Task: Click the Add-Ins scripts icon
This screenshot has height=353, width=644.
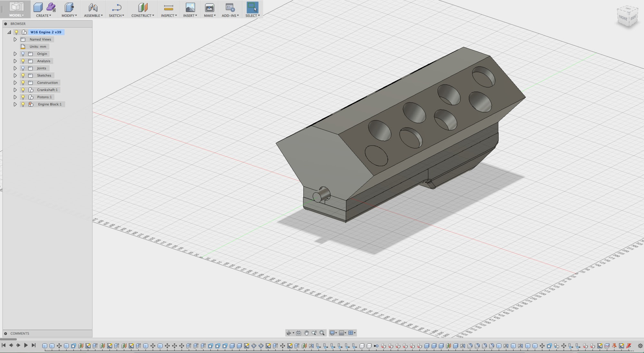Action: click(230, 7)
